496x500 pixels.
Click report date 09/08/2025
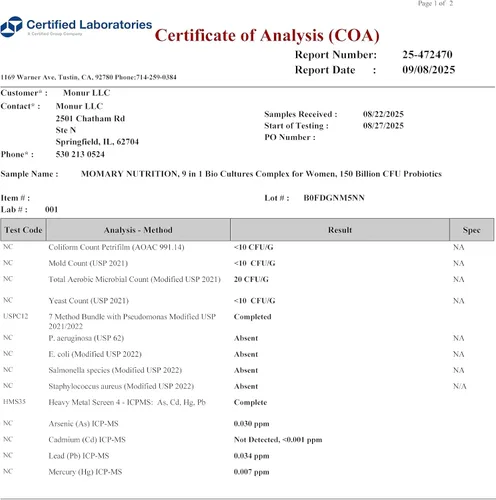(x=428, y=70)
